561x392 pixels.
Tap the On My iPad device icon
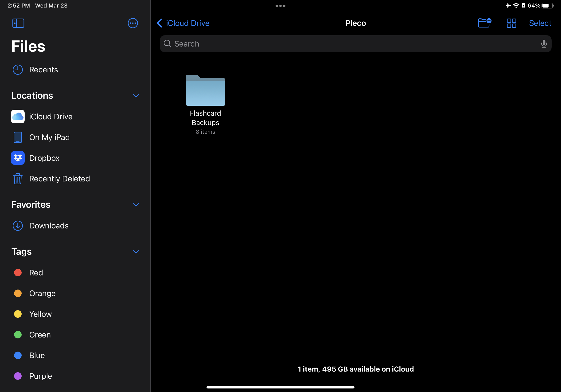(18, 137)
